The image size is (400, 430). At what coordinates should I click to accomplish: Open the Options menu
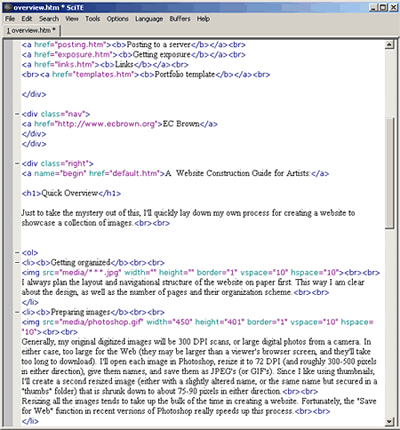coord(117,19)
